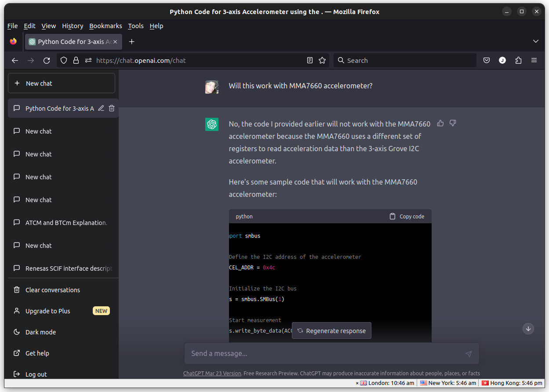
Task: Click the London clock in status bar
Action: [x=387, y=383]
